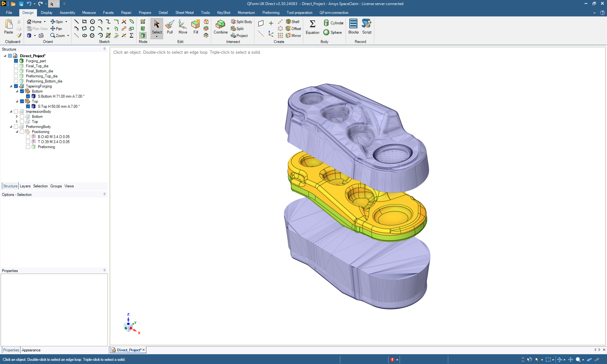
Task: Open the QForm connection ribbon tab
Action: coord(334,13)
